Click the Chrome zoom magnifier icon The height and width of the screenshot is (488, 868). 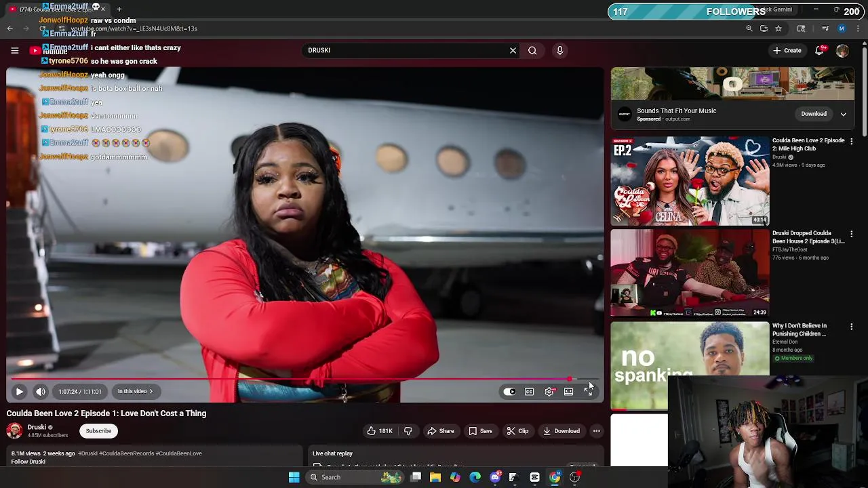point(749,28)
